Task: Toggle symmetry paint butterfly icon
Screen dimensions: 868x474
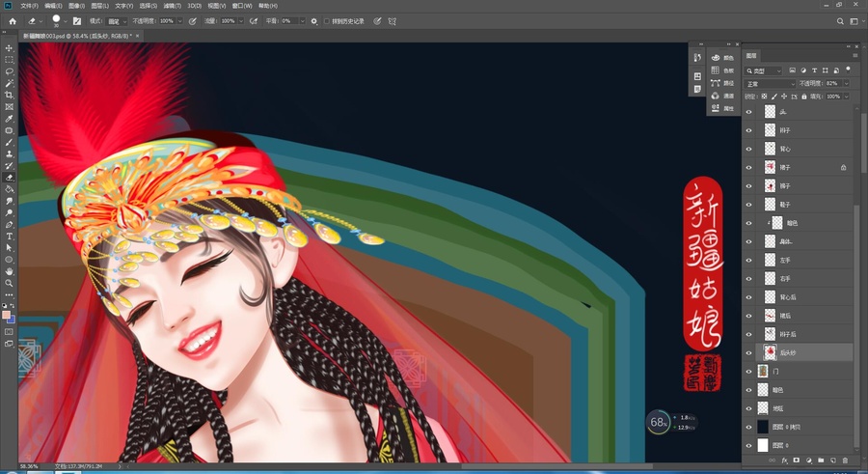Action: 392,21
